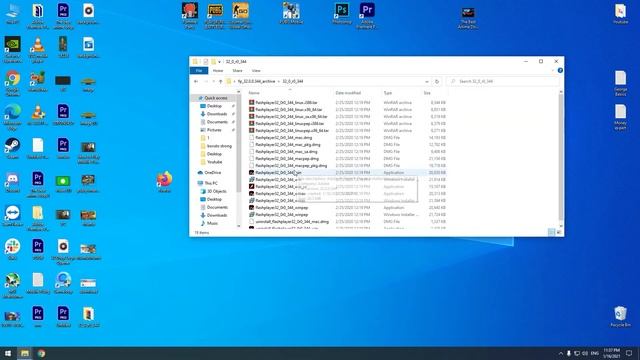Select the Firefox desktop icon

(x=164, y=182)
